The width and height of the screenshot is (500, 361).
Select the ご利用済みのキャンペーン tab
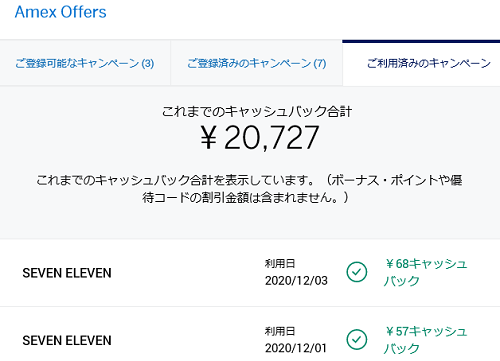(x=421, y=63)
